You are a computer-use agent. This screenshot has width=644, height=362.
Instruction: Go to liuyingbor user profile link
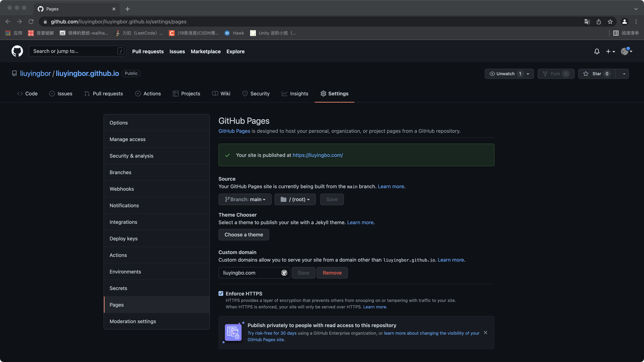coord(35,73)
